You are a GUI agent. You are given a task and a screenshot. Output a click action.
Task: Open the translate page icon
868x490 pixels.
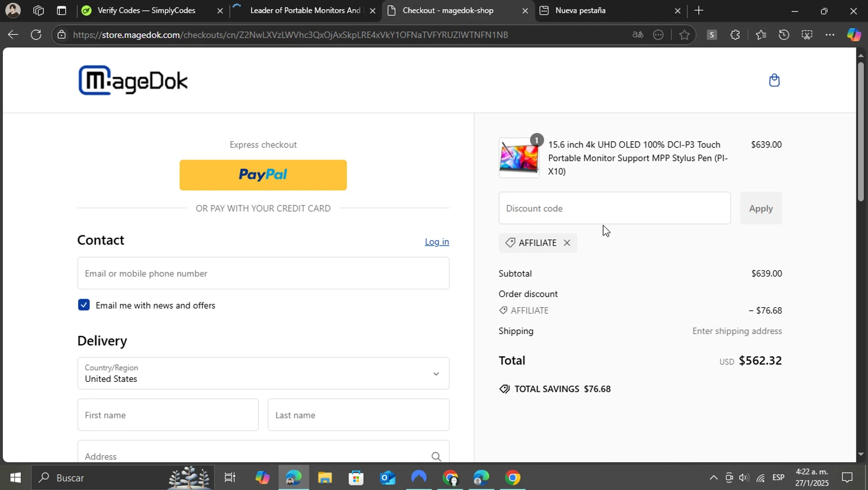[638, 35]
